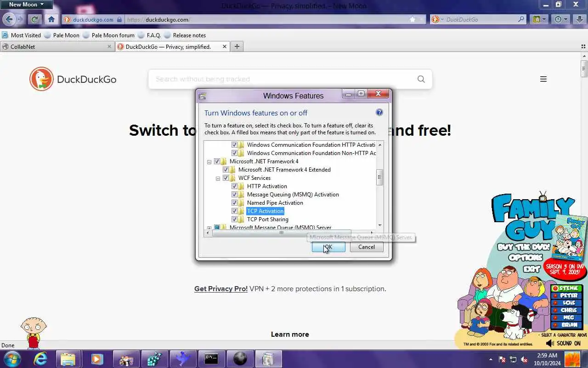Open Windows Explorer folder in taskbar
Screen dimensions: 588x368
click(x=68, y=359)
